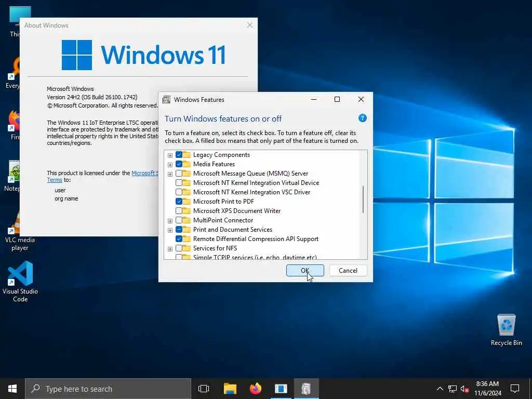
Task: Click the help question mark in Windows Features
Action: [x=362, y=118]
